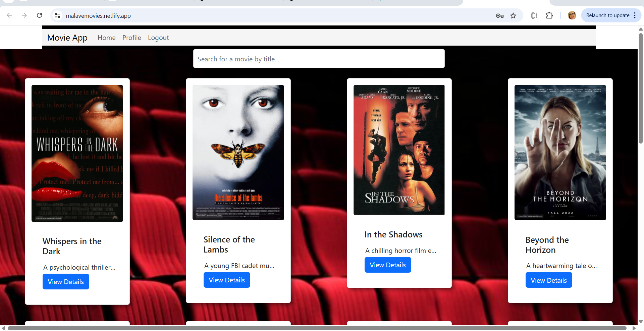
Task: Click the In the Shadows poster
Action: 399,150
